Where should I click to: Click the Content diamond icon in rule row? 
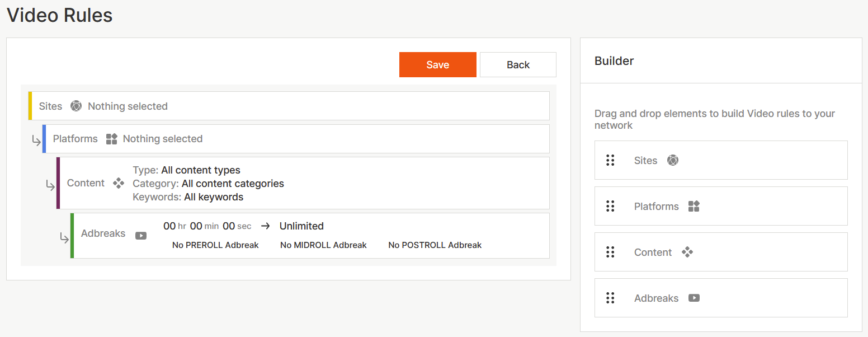(119, 183)
